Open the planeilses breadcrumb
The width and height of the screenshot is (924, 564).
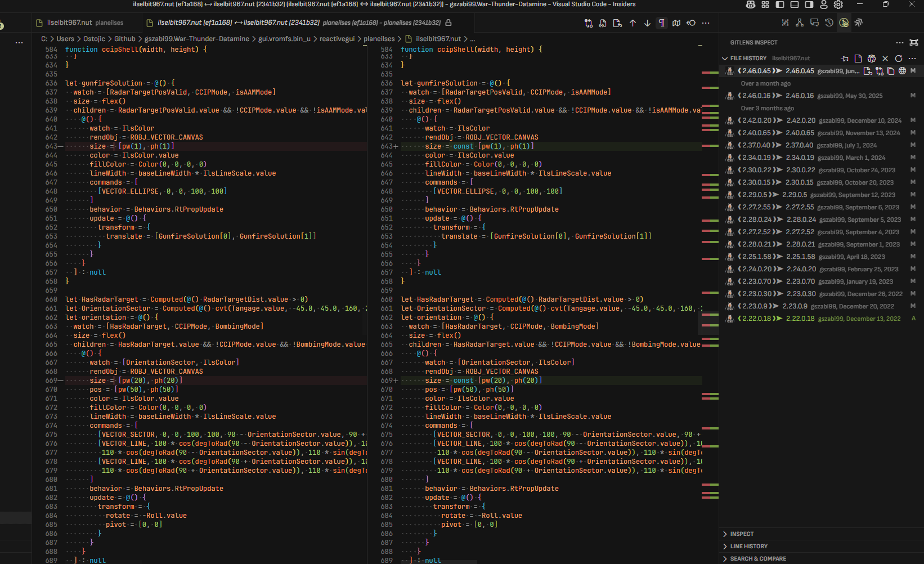379,39
